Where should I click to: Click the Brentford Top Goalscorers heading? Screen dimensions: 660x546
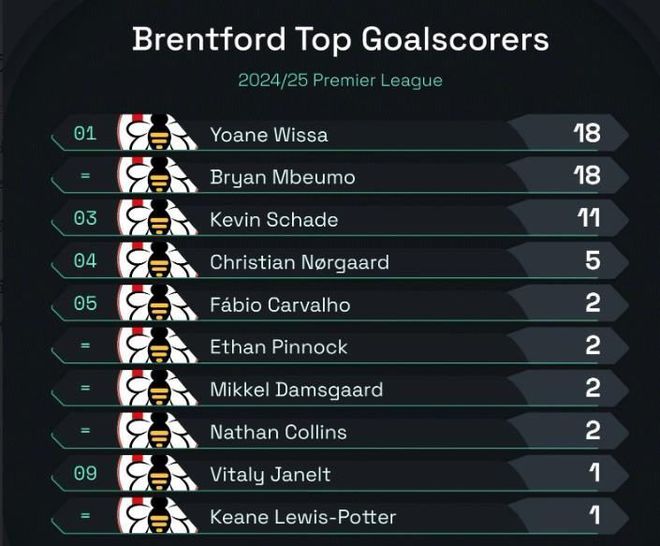340,39
